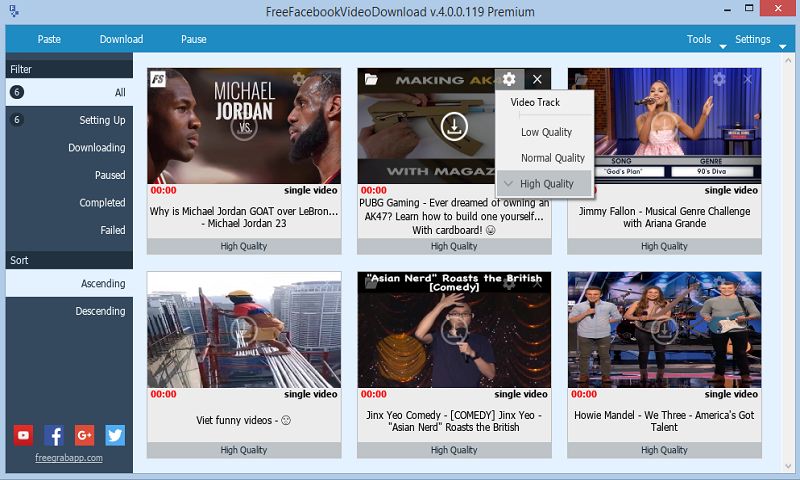Click download icon on Viet funny videos thumbnail

coord(244,330)
